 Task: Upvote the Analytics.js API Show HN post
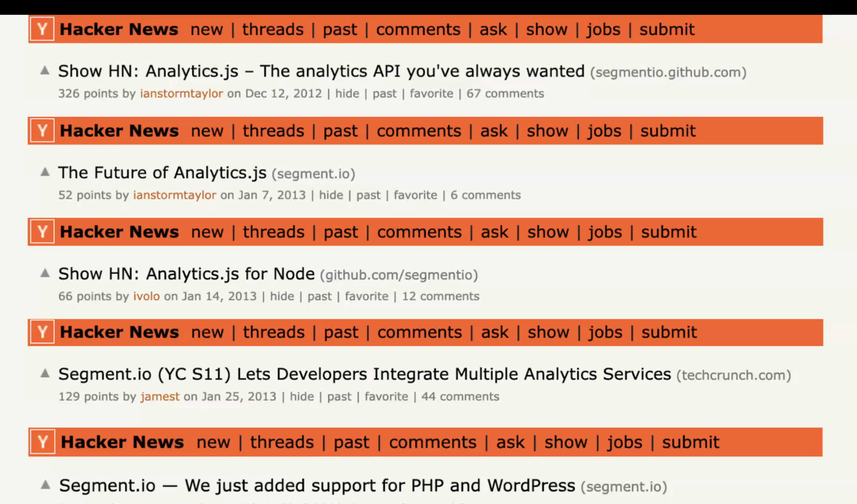(x=45, y=70)
